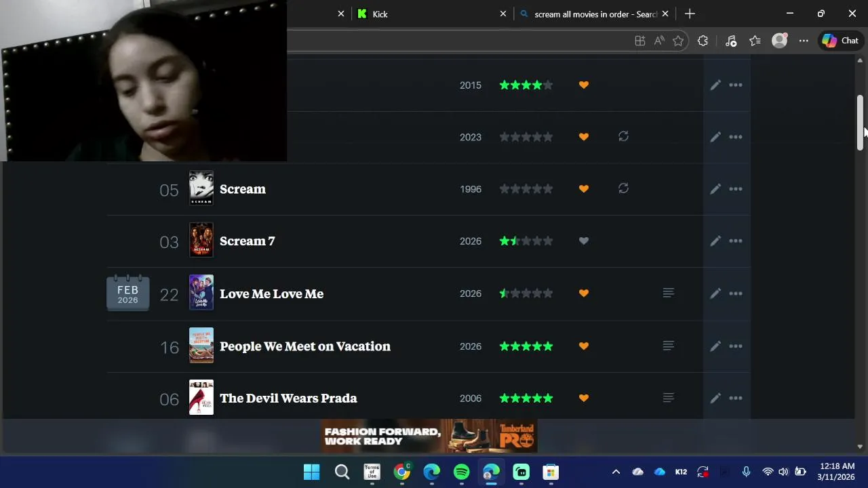Screen dimensions: 868x488
Task: Edit the Scream 1996 diary entry
Action: pyautogui.click(x=715, y=189)
